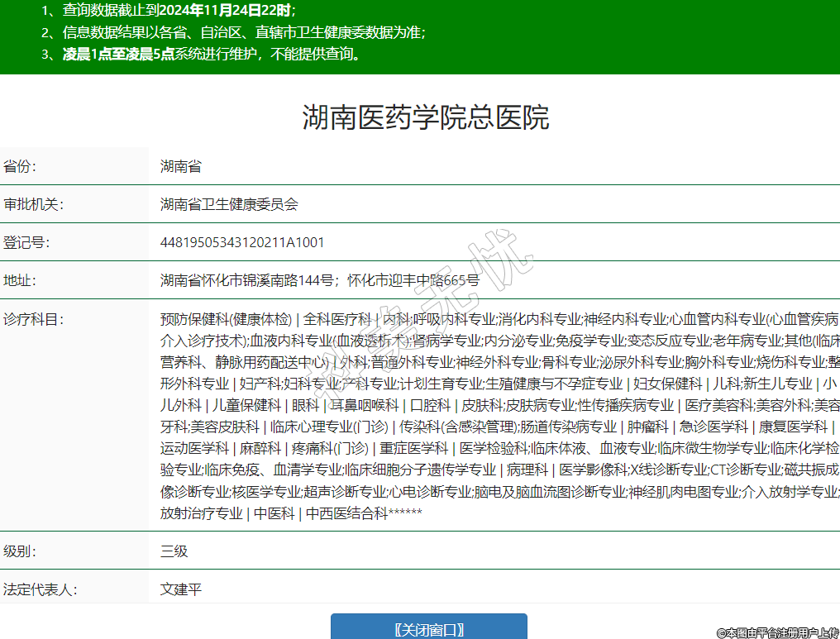Click the line starting 儿外科 | 儿童保健科
Viewport: 840px width, 639px height.
click(500, 405)
